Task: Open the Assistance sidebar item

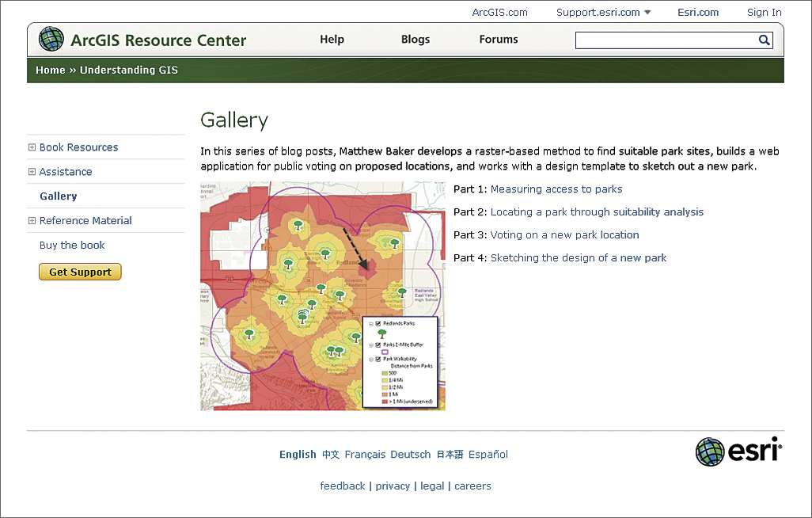Action: (x=66, y=172)
